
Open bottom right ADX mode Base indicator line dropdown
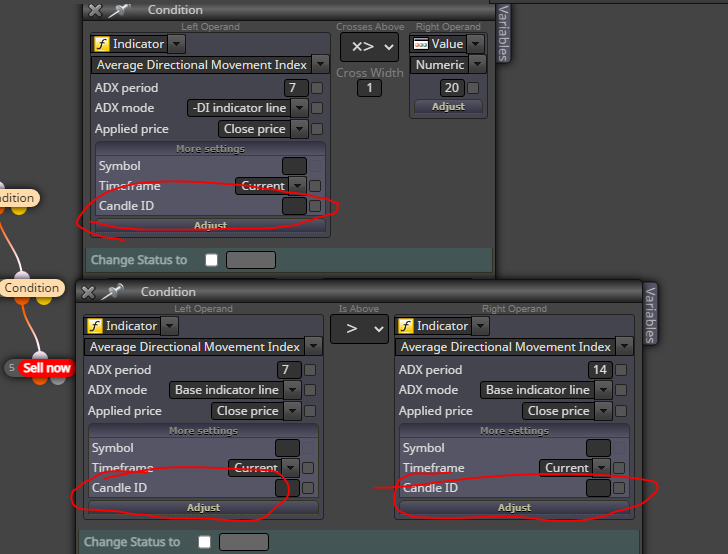point(604,390)
